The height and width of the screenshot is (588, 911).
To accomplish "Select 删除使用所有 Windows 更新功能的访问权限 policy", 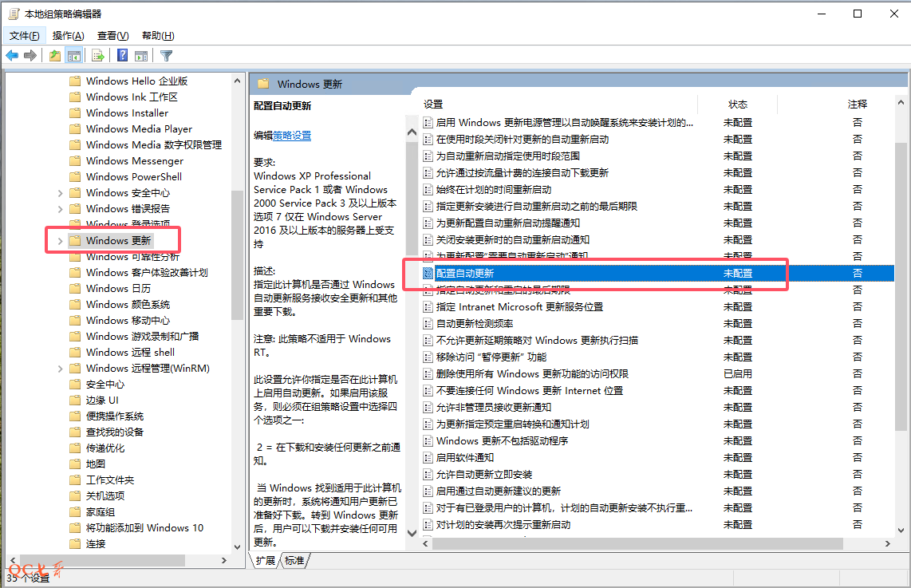I will pyautogui.click(x=532, y=373).
